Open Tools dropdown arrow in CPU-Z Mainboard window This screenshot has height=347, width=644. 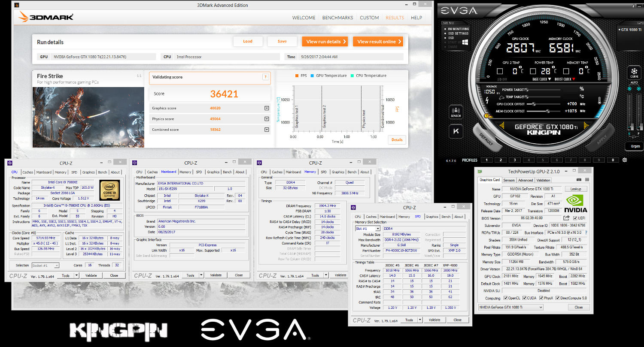click(202, 275)
